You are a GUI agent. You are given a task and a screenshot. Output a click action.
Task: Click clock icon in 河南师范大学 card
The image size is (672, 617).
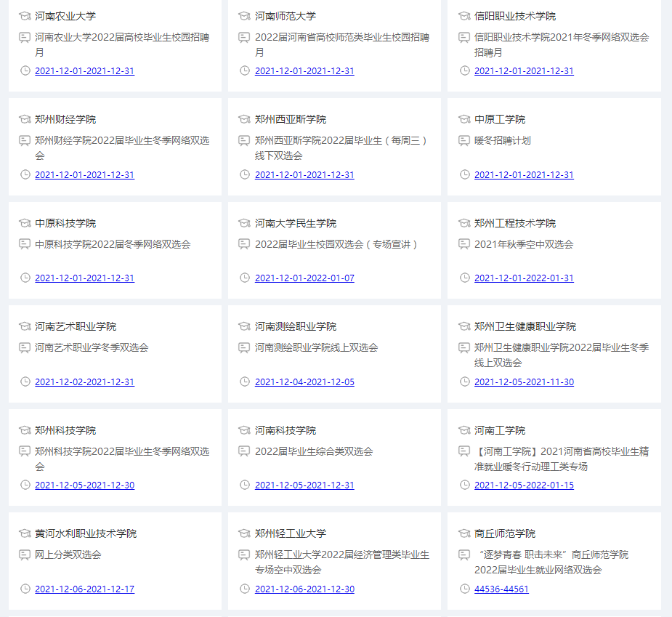pos(245,70)
